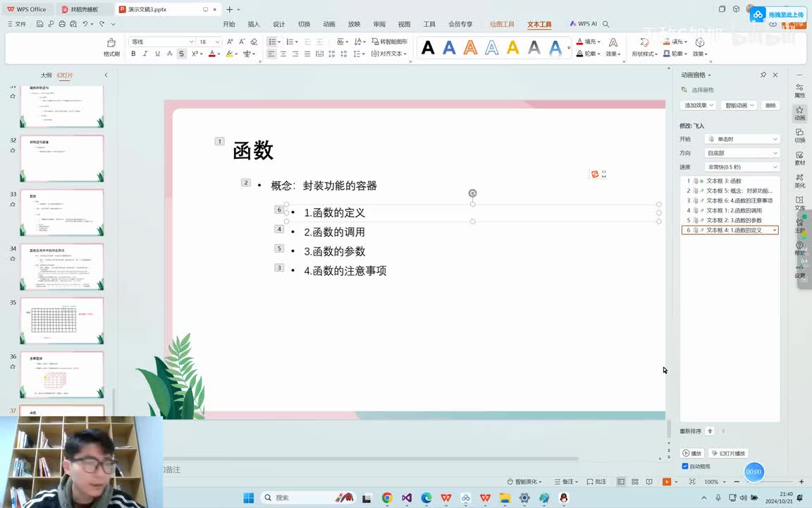This screenshot has width=812, height=508.
Task: Click the WPS AI button
Action: tap(584, 24)
